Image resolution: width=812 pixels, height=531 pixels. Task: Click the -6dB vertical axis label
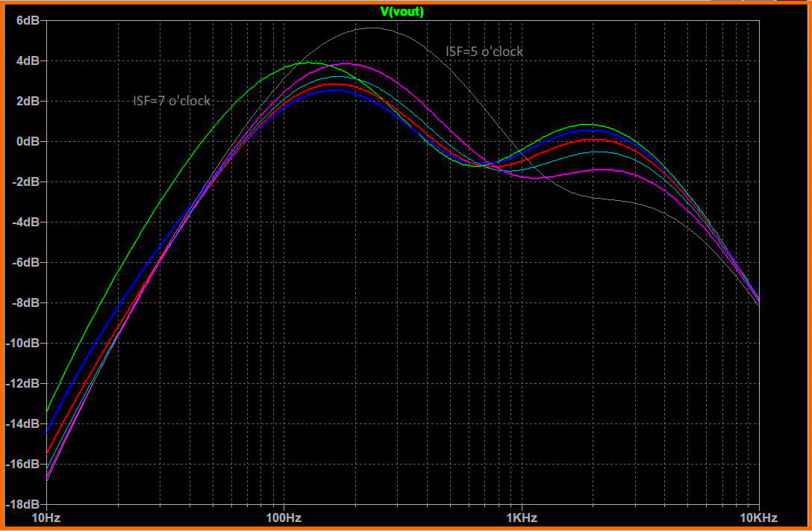[26, 262]
